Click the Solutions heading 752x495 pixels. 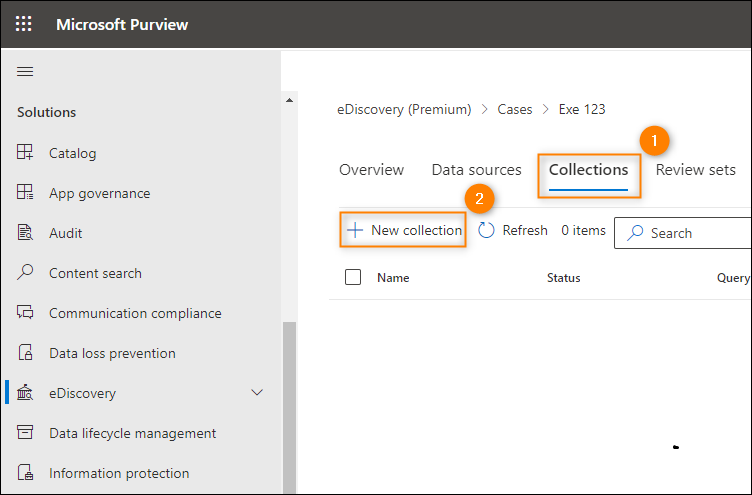[47, 112]
